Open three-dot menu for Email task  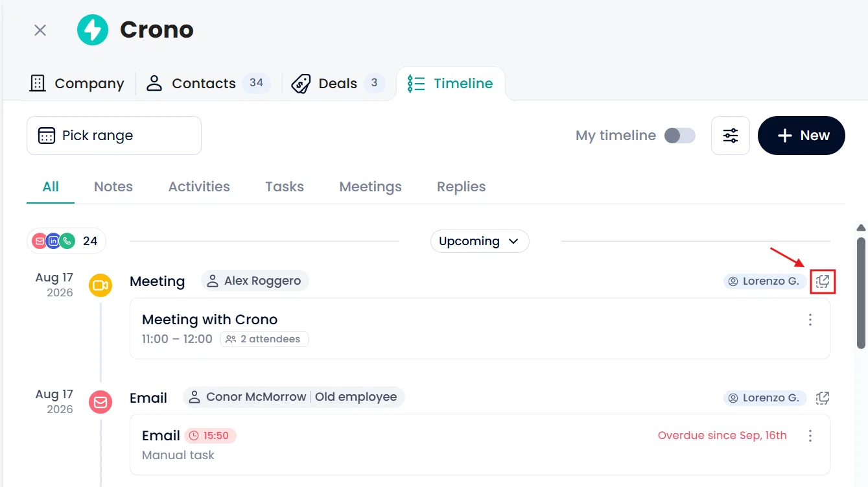(810, 436)
